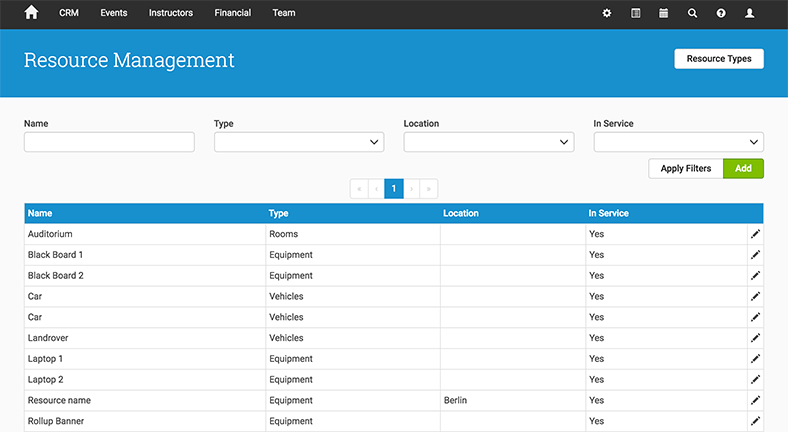Expand the Type filter dropdown

point(299,142)
